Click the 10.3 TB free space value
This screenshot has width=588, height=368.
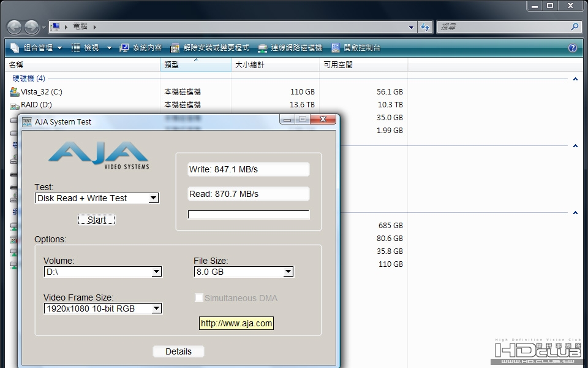(x=390, y=105)
